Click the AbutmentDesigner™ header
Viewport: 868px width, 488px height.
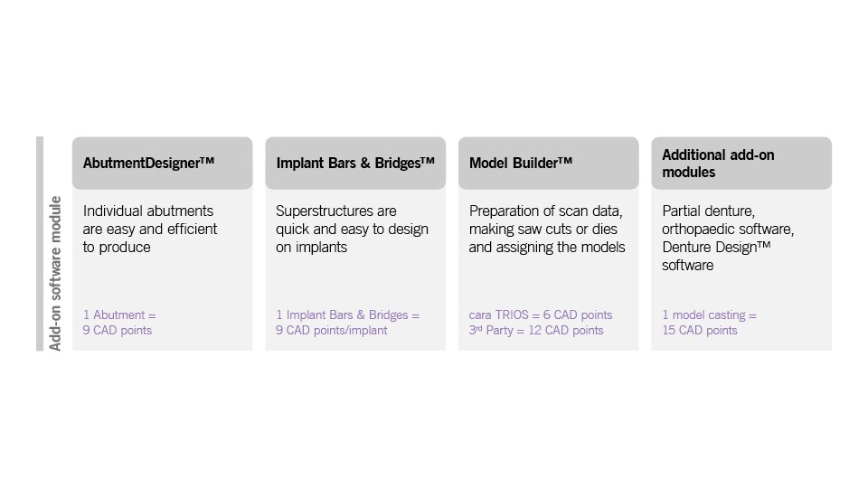(149, 164)
